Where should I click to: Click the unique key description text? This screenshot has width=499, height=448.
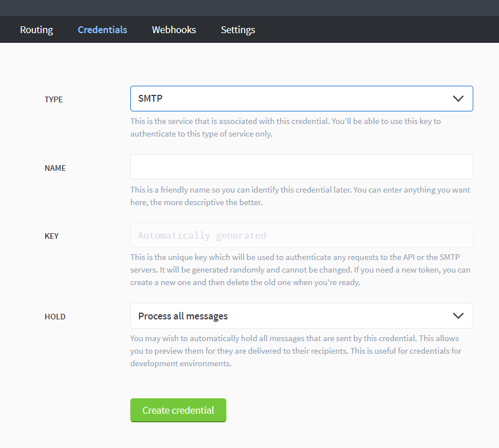coord(300,270)
